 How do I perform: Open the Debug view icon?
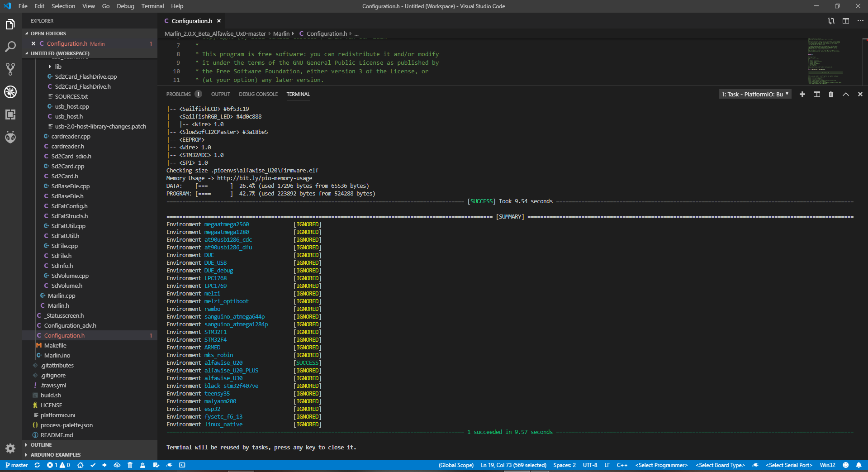[10, 92]
